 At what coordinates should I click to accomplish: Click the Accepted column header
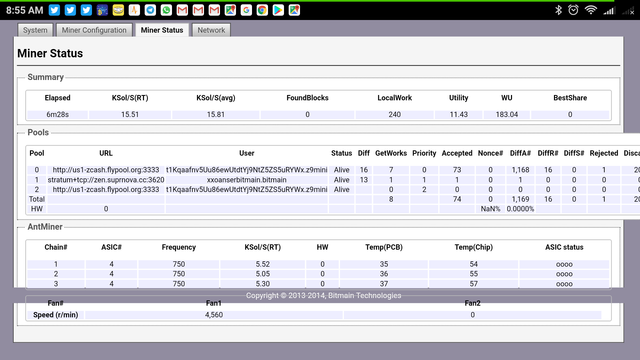click(457, 153)
